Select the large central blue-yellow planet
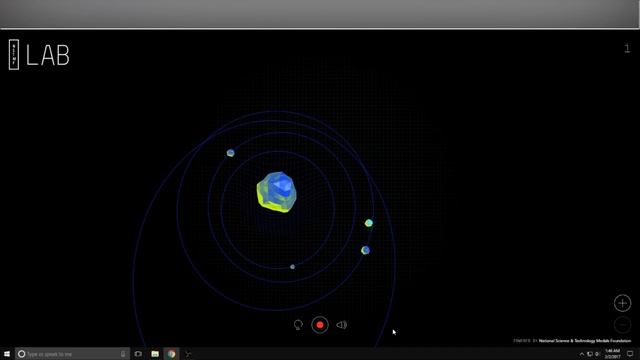This screenshot has width=640, height=360. click(x=276, y=192)
